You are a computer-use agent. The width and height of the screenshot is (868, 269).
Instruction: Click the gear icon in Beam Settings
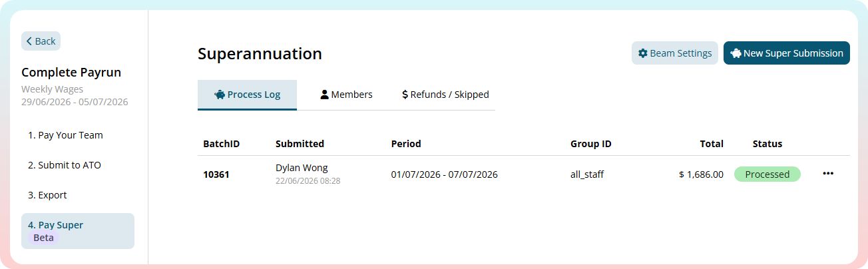(x=642, y=53)
